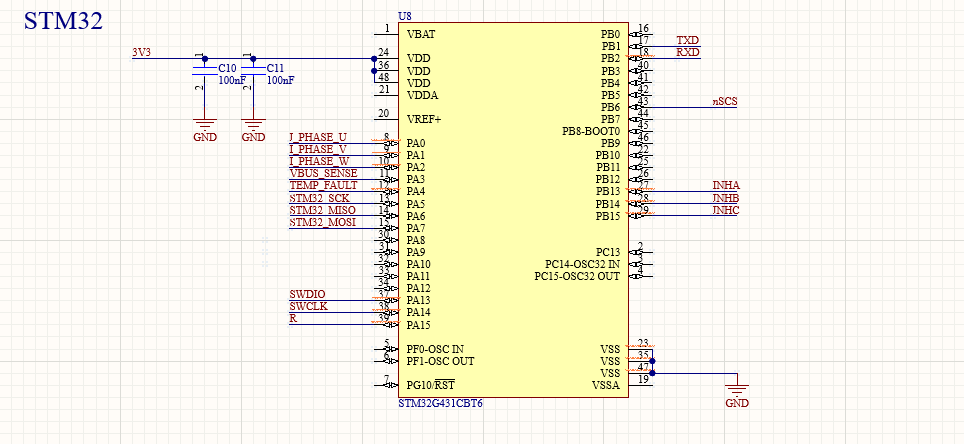
Task: Select the PF0-OSC IN pin name
Action: 435,349
